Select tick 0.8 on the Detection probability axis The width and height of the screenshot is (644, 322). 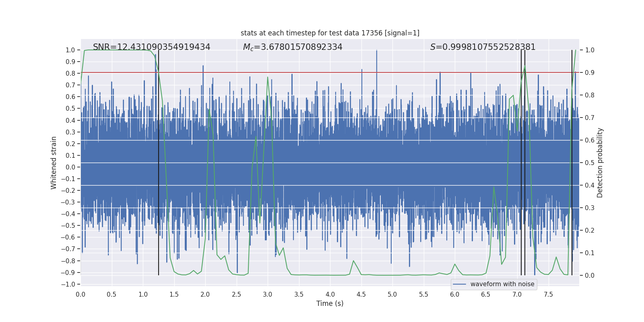click(590, 95)
